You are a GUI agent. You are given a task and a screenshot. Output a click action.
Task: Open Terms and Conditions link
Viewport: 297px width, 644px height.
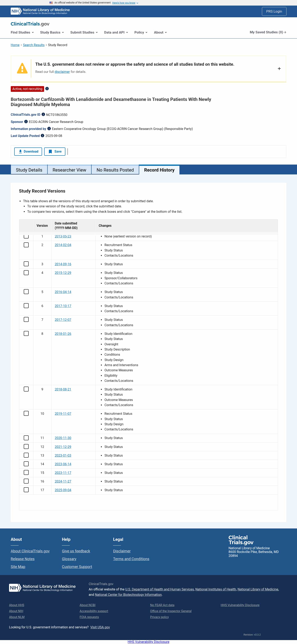131,559
